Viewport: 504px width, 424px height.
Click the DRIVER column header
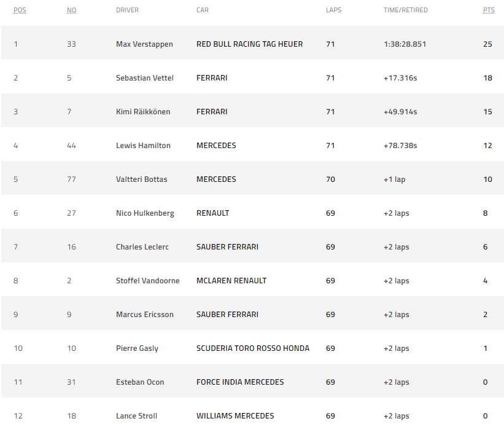127,10
